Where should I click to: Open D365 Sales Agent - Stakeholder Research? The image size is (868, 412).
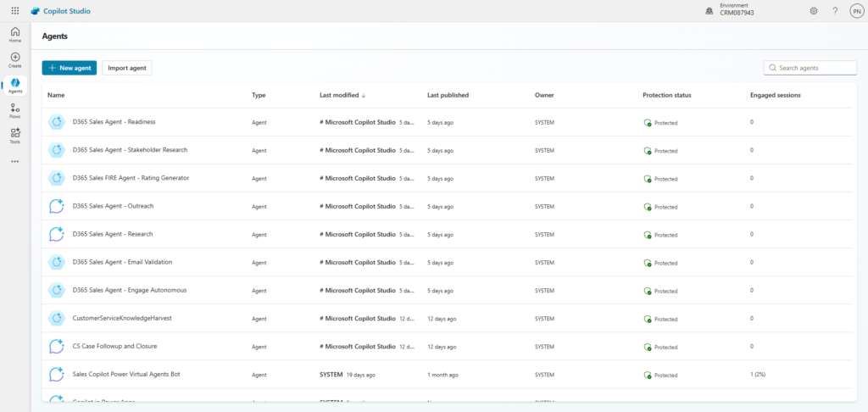[130, 149]
